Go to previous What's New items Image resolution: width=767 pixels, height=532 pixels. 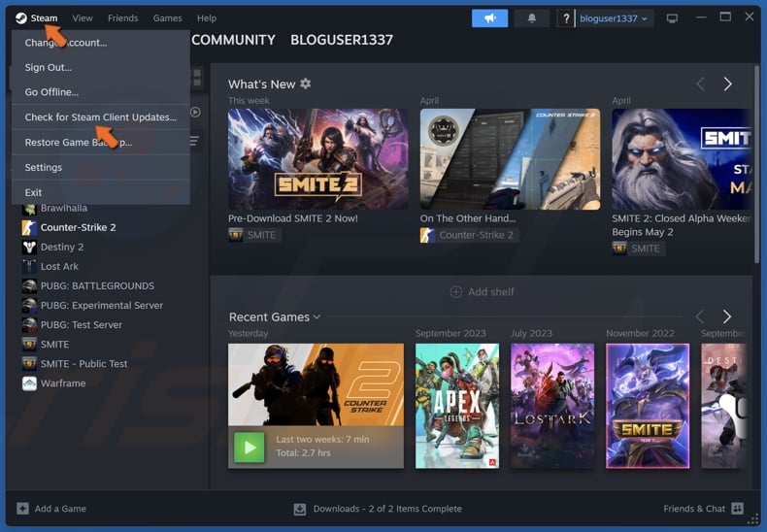pyautogui.click(x=700, y=84)
